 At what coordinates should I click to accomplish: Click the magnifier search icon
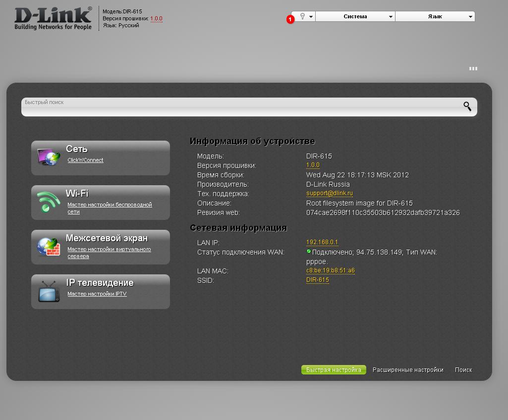(x=467, y=106)
